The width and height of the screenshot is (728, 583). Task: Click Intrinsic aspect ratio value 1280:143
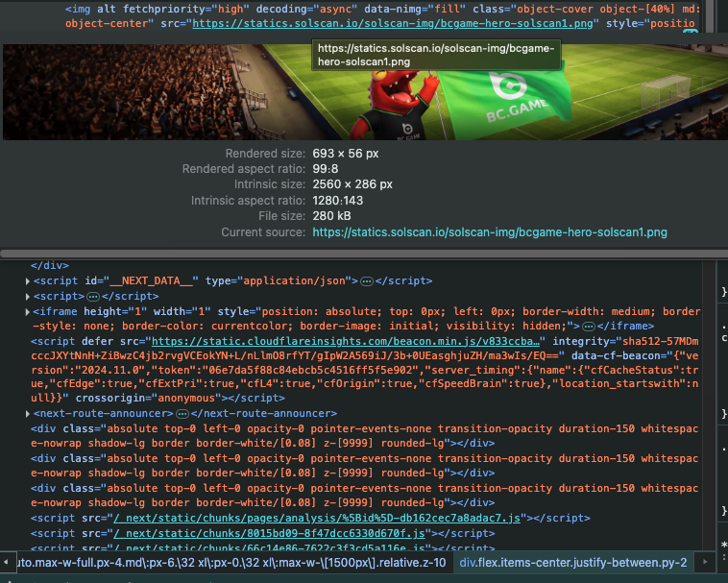(x=337, y=201)
